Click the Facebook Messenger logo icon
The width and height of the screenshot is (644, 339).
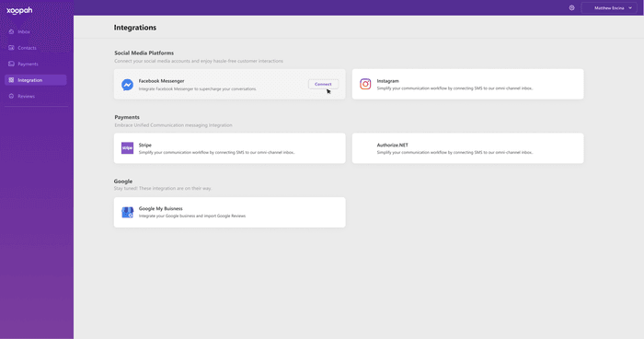127,85
